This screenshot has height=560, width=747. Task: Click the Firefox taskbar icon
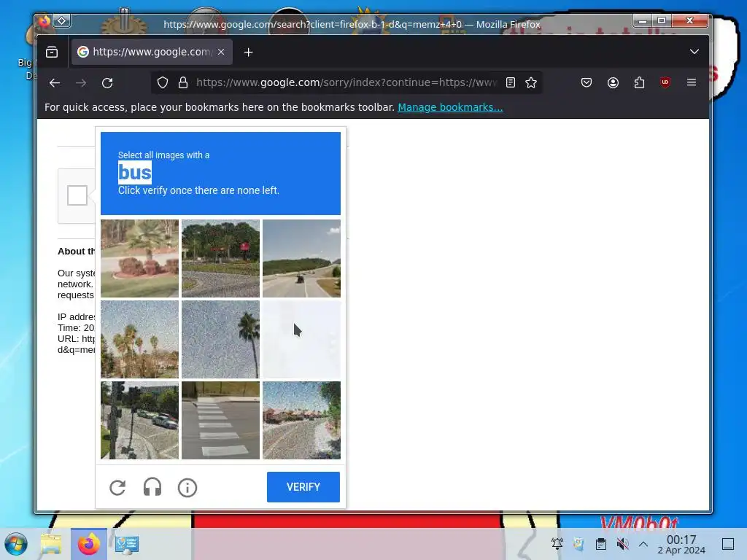[x=89, y=544]
